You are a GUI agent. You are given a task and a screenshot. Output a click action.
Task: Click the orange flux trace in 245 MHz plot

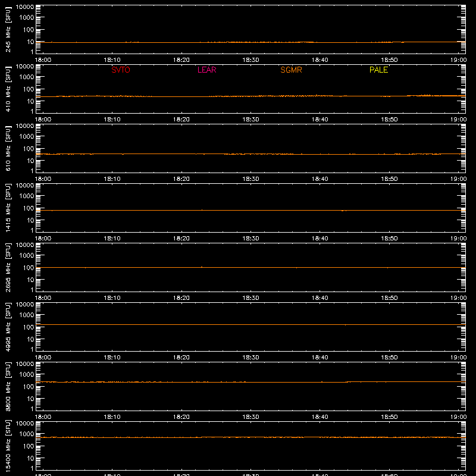(x=250, y=42)
